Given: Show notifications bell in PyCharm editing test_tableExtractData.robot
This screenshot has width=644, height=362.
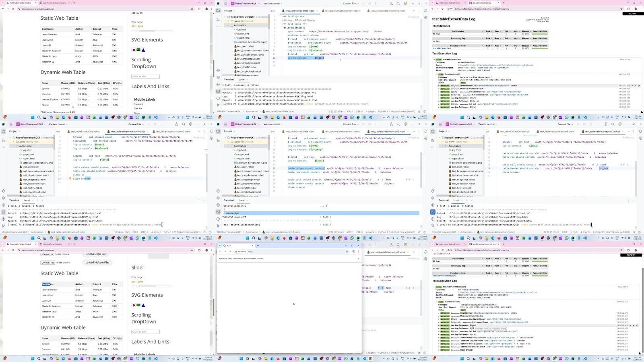Looking at the screenshot, I should tap(426, 11).
